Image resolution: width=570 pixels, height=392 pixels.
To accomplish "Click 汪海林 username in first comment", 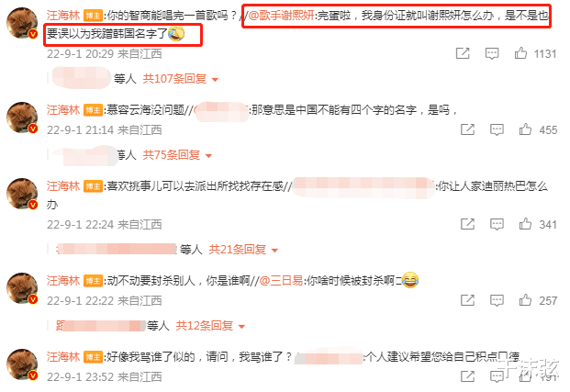I will [x=63, y=16].
